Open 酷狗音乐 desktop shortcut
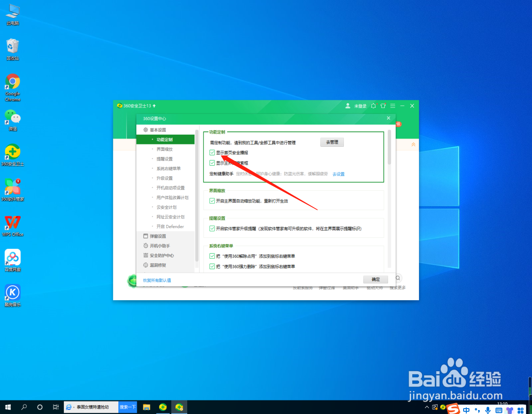 13,296
